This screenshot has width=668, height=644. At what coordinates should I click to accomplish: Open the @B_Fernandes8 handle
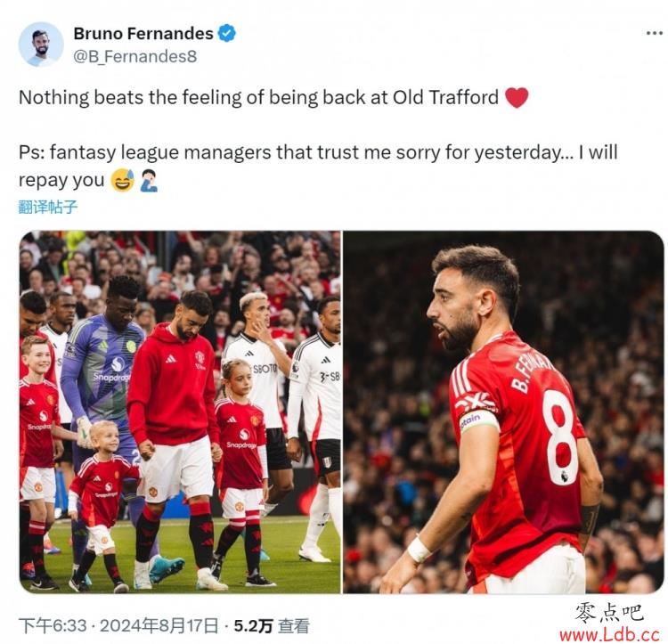click(135, 56)
